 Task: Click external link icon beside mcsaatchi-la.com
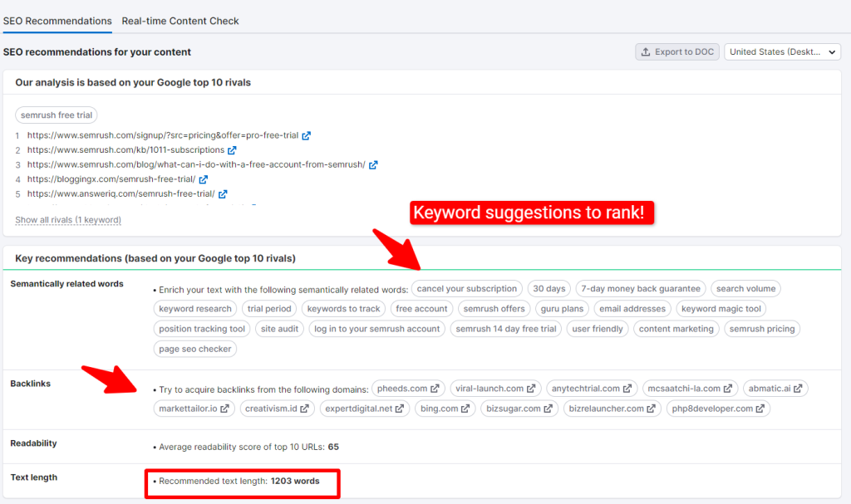coord(728,389)
